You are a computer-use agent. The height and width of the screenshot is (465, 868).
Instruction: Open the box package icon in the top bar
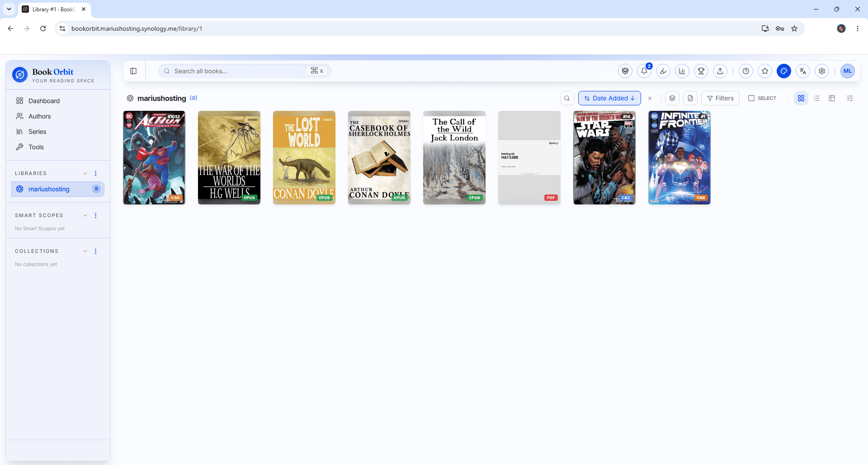tap(625, 71)
